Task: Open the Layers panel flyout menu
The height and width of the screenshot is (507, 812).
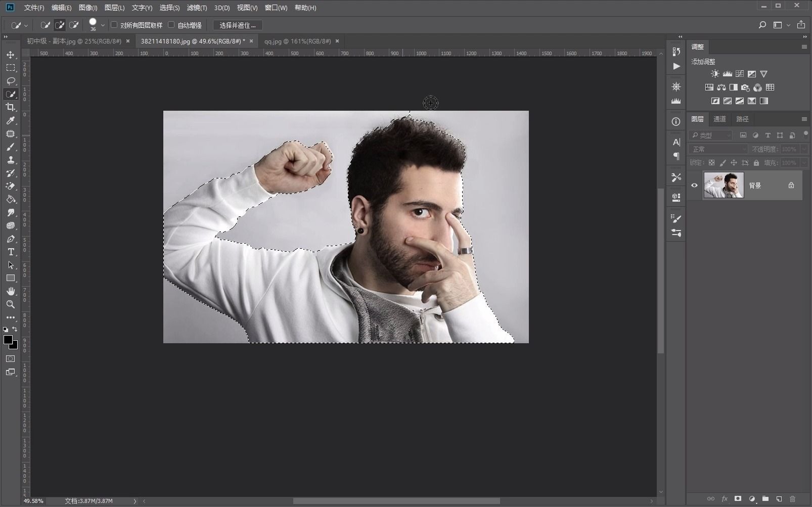Action: pyautogui.click(x=804, y=119)
